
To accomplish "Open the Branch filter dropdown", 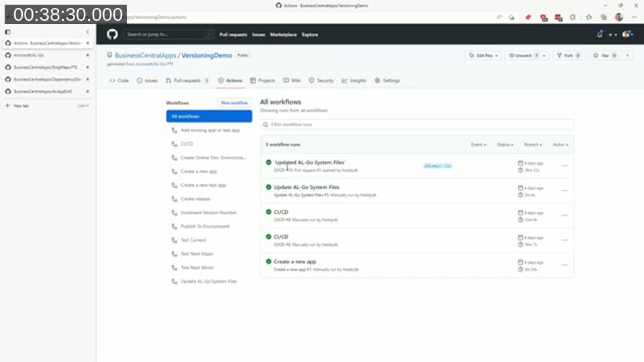I will [x=533, y=145].
